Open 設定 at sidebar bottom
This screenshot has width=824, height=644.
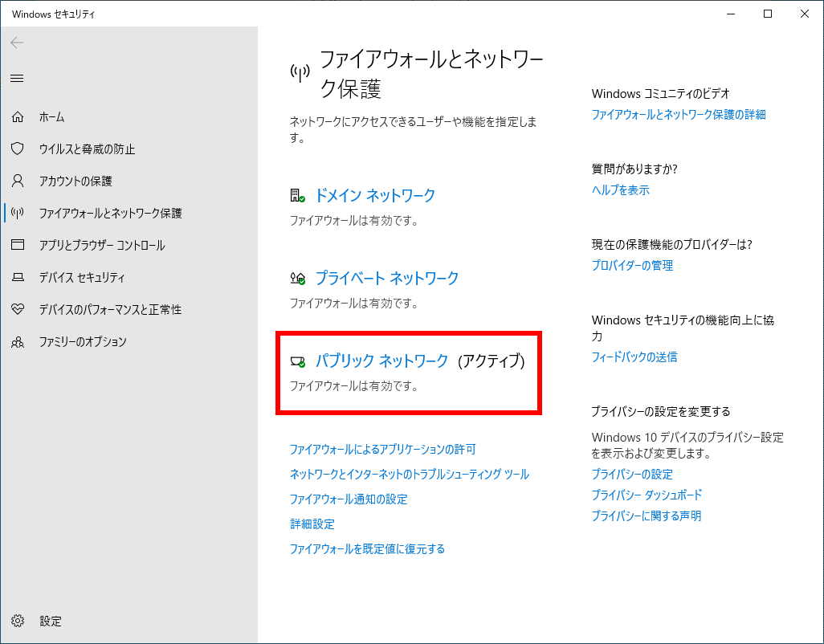(x=51, y=622)
